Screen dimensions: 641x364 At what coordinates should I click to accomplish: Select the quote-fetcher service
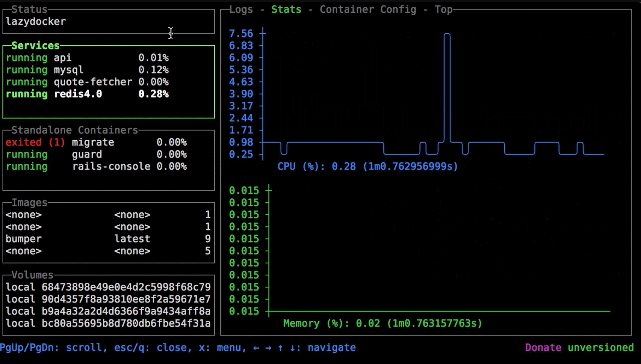pyautogui.click(x=93, y=82)
